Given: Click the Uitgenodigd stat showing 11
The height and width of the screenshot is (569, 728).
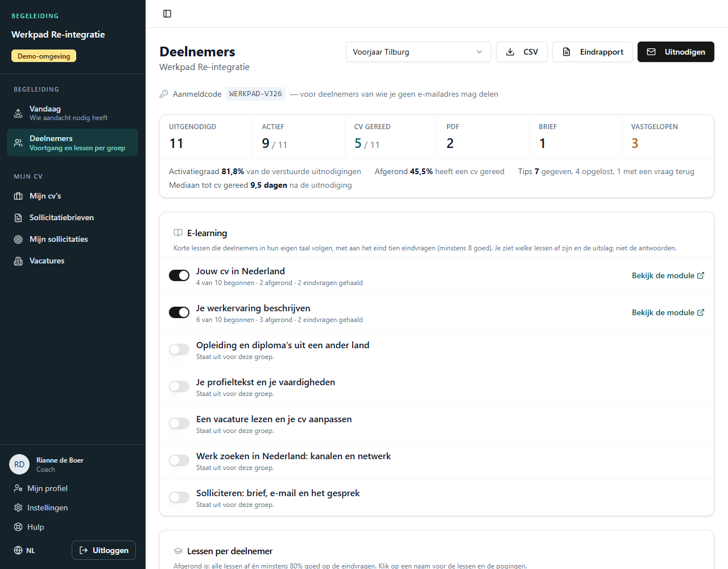Looking at the screenshot, I should (206, 137).
